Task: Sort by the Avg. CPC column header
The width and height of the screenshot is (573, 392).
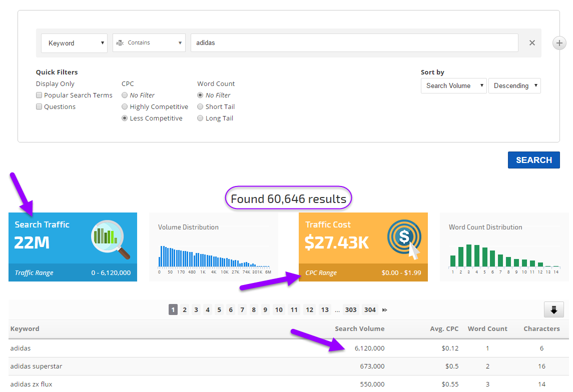Action: (x=445, y=329)
